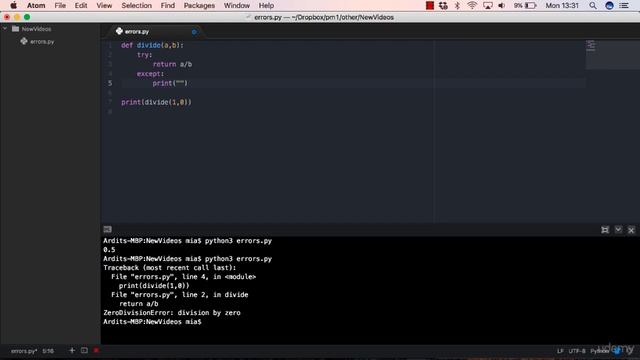Open the Window menu
Screen dimensions: 640x360
(x=237, y=5)
